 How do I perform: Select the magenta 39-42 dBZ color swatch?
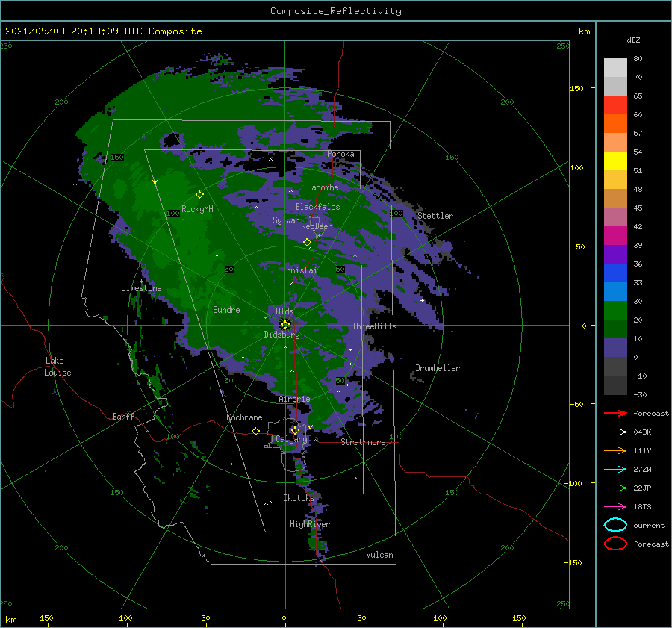coord(615,235)
